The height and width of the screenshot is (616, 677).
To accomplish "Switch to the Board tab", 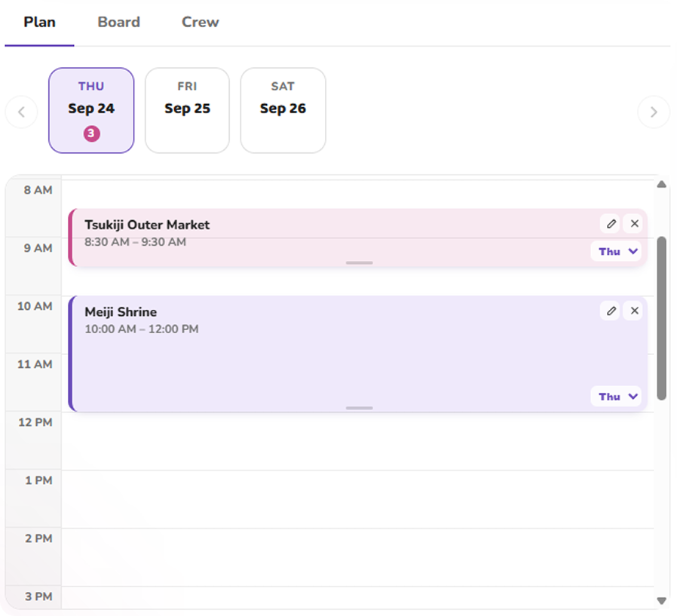I will tap(118, 22).
